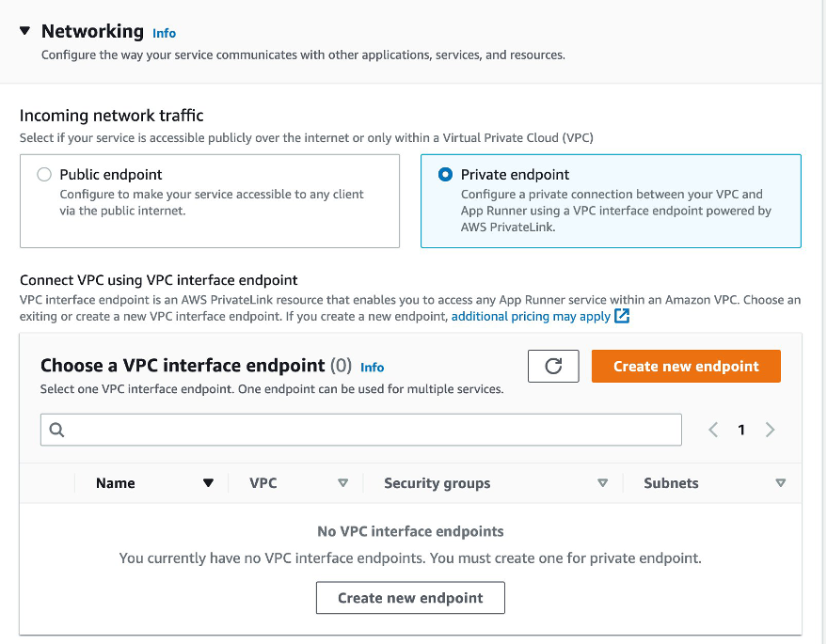This screenshot has height=644, width=827.
Task: Click the orange Create new endpoint button
Action: coord(686,366)
